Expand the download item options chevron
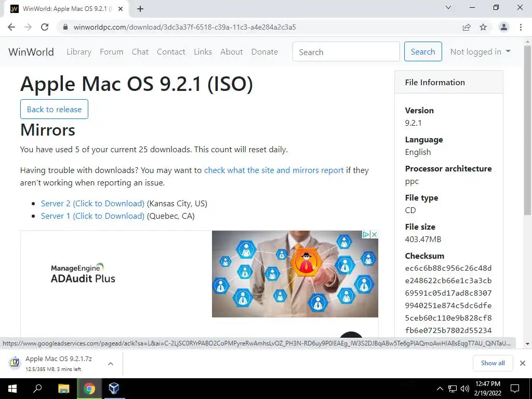 (x=111, y=364)
